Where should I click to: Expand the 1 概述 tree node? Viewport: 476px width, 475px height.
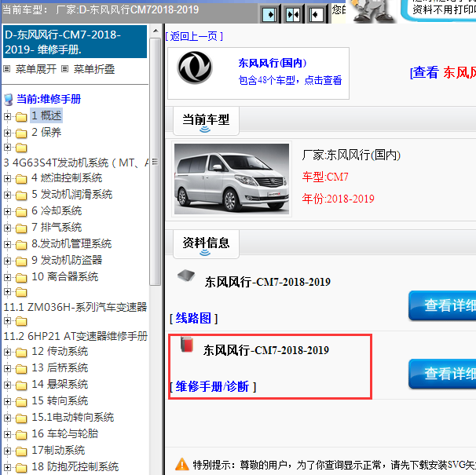(x=7, y=116)
